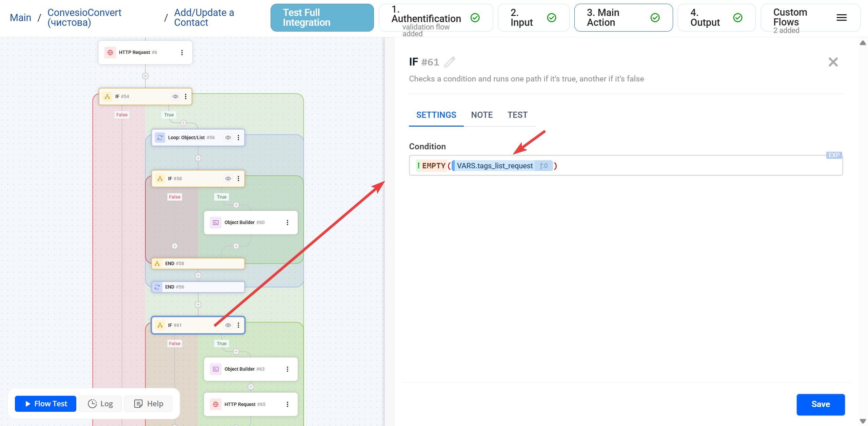Click the Object Builder #60 node icon
This screenshot has height=426, width=868.
point(216,222)
